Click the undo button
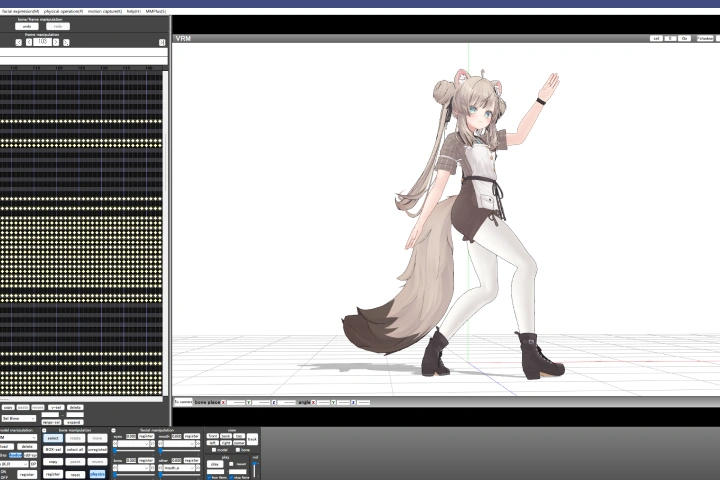The image size is (720, 480). tap(27, 27)
